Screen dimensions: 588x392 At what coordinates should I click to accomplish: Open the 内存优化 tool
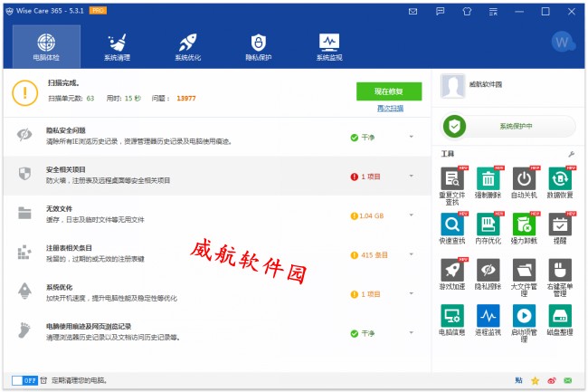tap(488, 228)
